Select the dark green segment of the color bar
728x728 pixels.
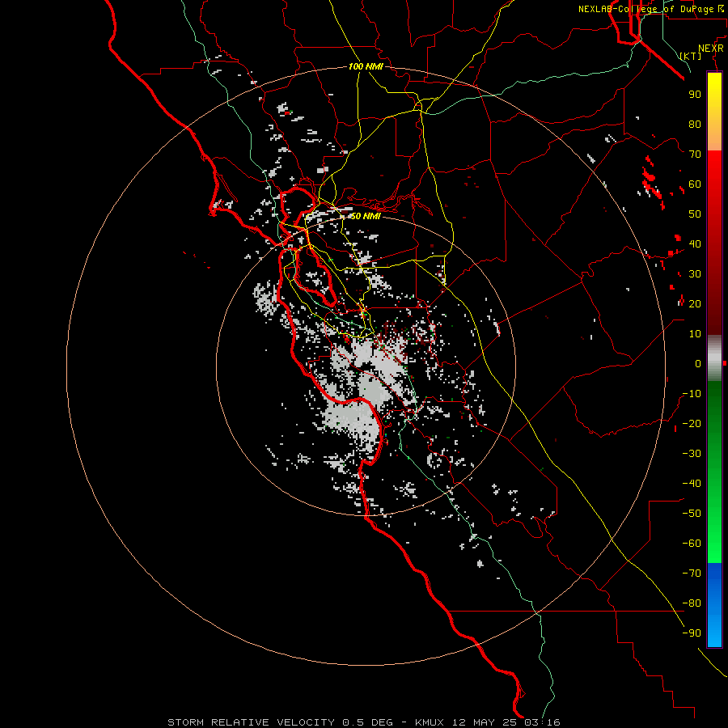click(714, 408)
